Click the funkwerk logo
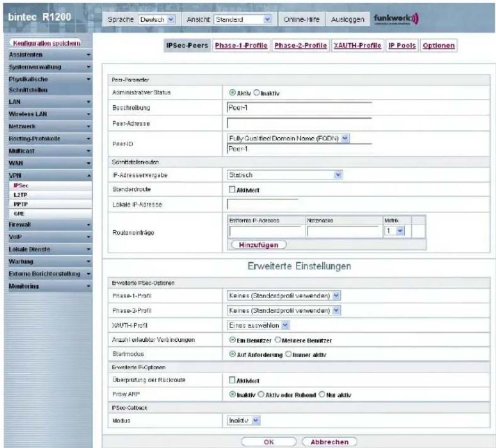496x448 pixels. click(x=396, y=19)
